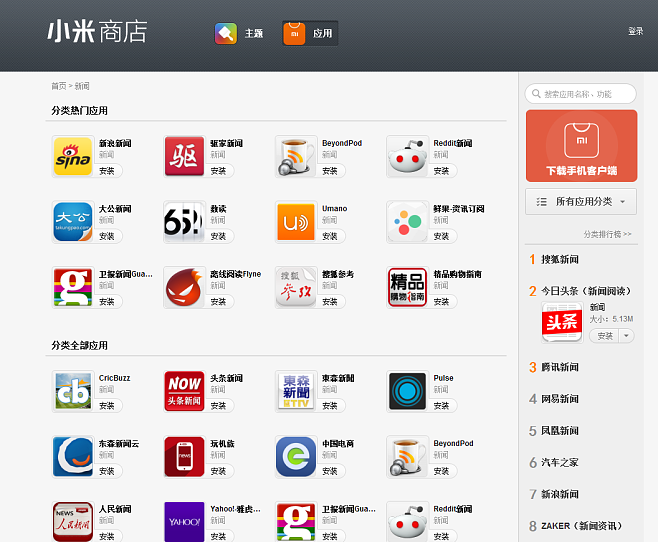Image resolution: width=658 pixels, height=542 pixels.
Task: Open the Pulse blue circle icon
Action: click(x=407, y=391)
